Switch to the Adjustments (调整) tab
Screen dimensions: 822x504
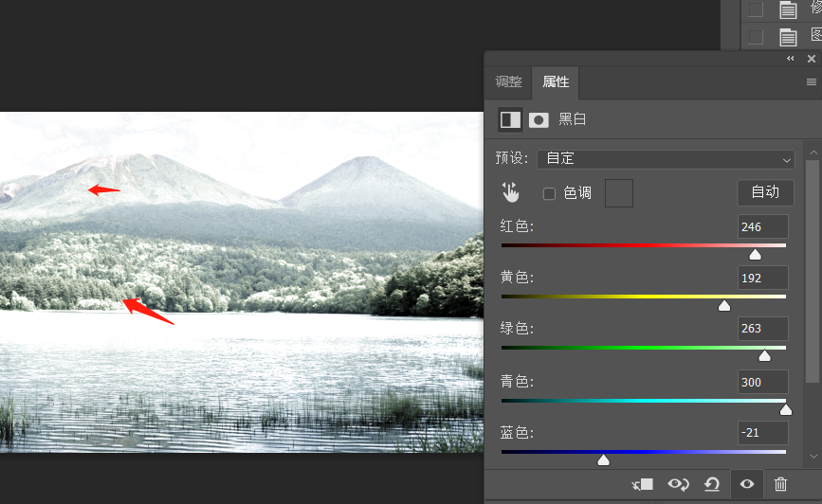click(508, 81)
